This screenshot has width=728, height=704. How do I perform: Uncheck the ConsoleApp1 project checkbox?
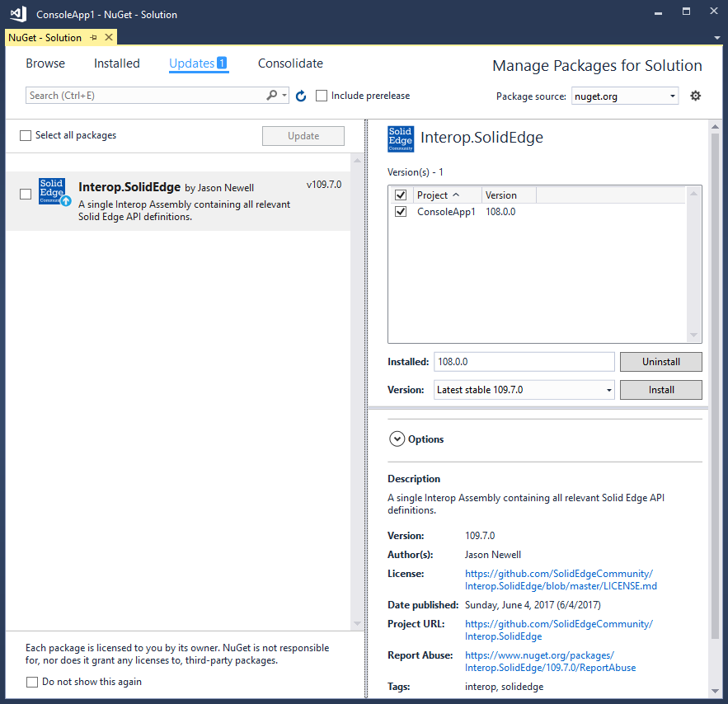(x=400, y=212)
